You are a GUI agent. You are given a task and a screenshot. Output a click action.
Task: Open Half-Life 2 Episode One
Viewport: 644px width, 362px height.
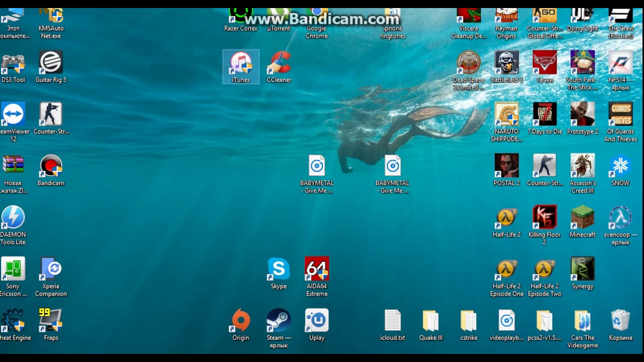(x=507, y=269)
